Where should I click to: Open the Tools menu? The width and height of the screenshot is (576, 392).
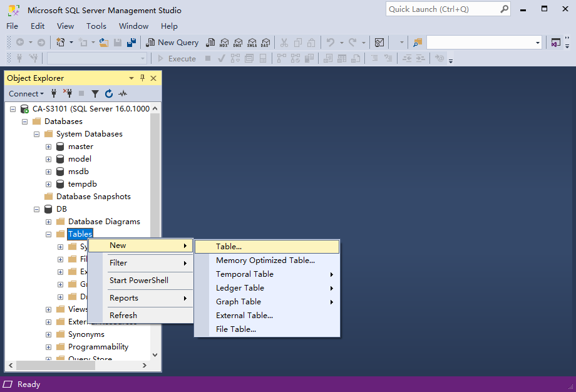click(x=96, y=26)
